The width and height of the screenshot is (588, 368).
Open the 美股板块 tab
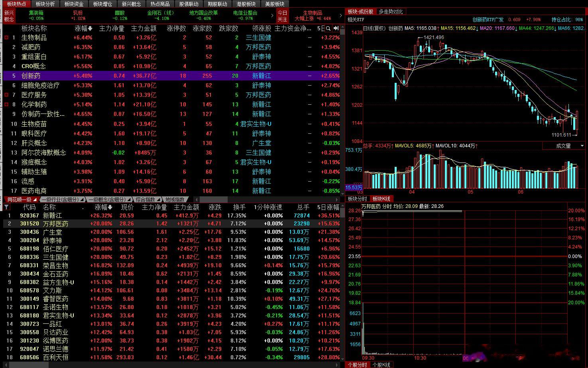tap(275, 4)
